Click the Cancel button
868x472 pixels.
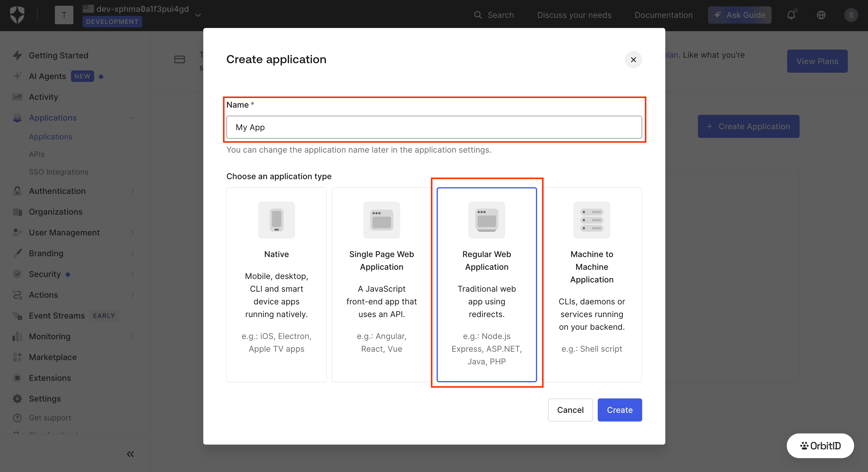[570, 410]
